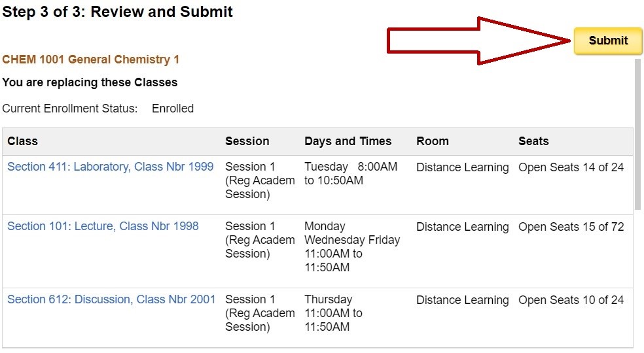Click the CHEM 1001 General Chemistry 1 heading
644x353 pixels.
point(90,59)
